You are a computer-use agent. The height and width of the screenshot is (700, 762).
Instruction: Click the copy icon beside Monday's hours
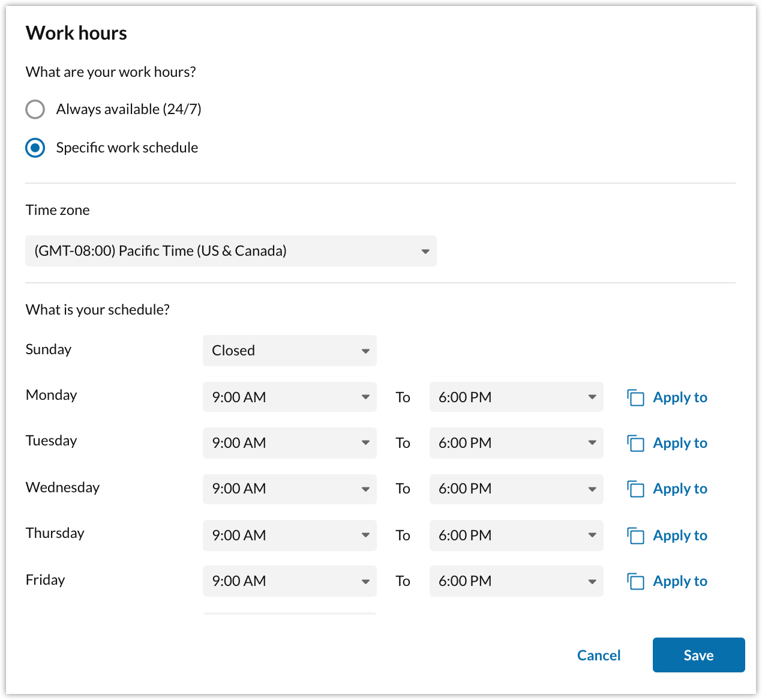click(x=636, y=397)
